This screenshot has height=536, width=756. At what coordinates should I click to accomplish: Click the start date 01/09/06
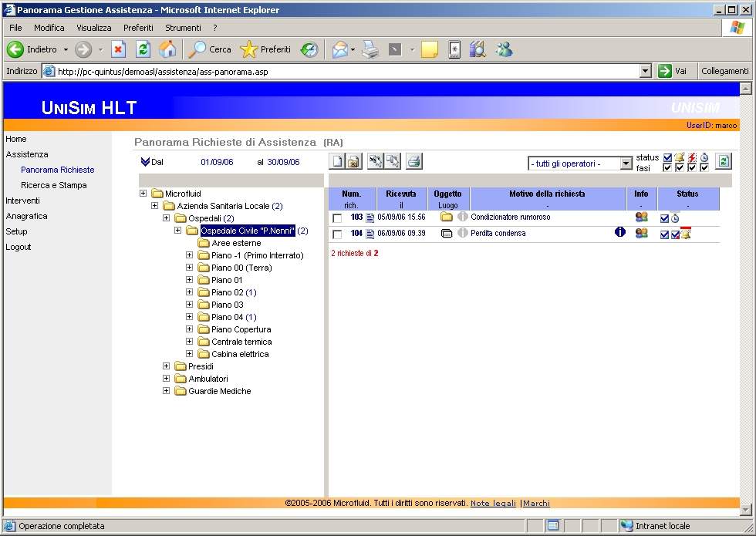coord(217,162)
